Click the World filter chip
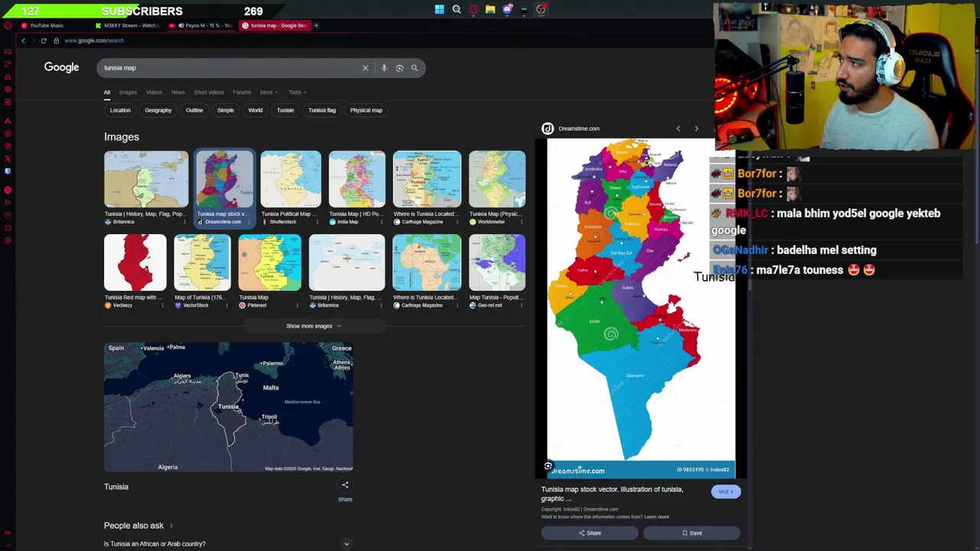This screenshot has height=551, width=980. point(256,110)
